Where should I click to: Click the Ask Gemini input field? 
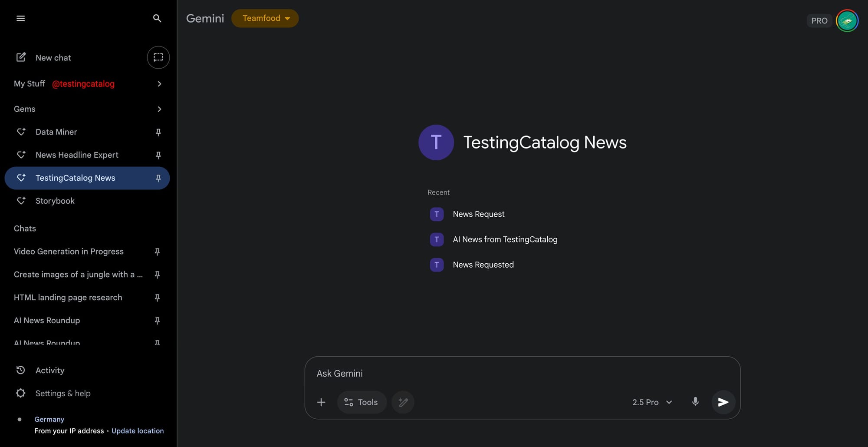pos(521,374)
